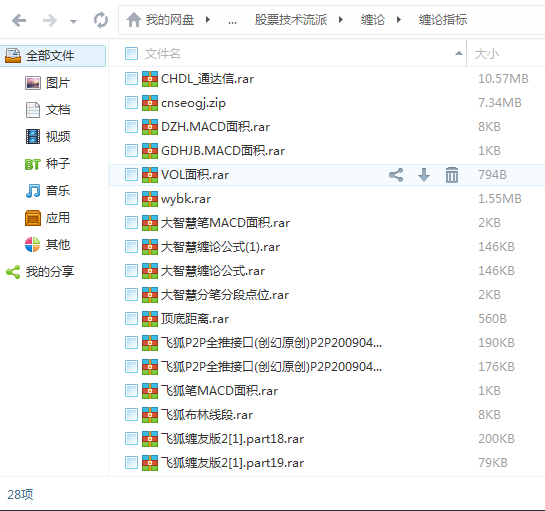
Task: Delete VOL面积.rar using the trash icon
Action: click(x=452, y=175)
